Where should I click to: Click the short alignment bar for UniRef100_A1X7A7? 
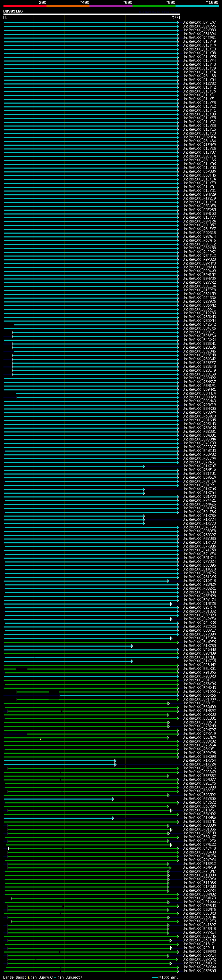(x=74, y=466)
